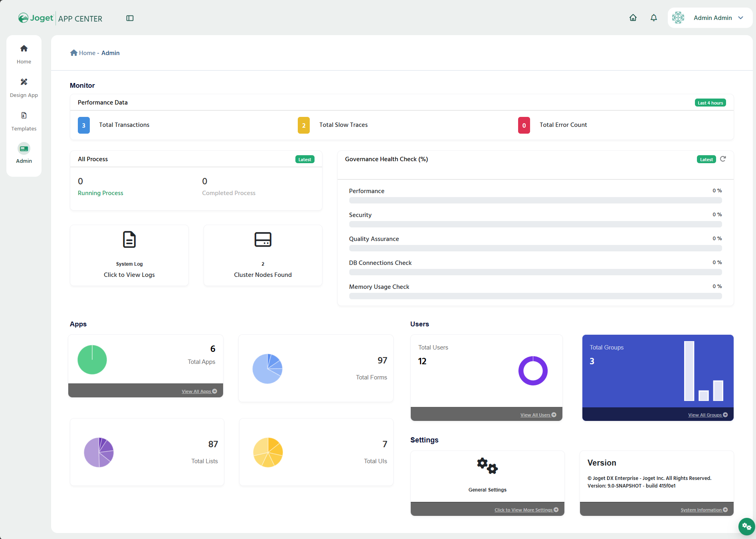Image resolution: width=756 pixels, height=539 pixels.
Task: Click the Cluster Nodes server icon
Action: [263, 239]
